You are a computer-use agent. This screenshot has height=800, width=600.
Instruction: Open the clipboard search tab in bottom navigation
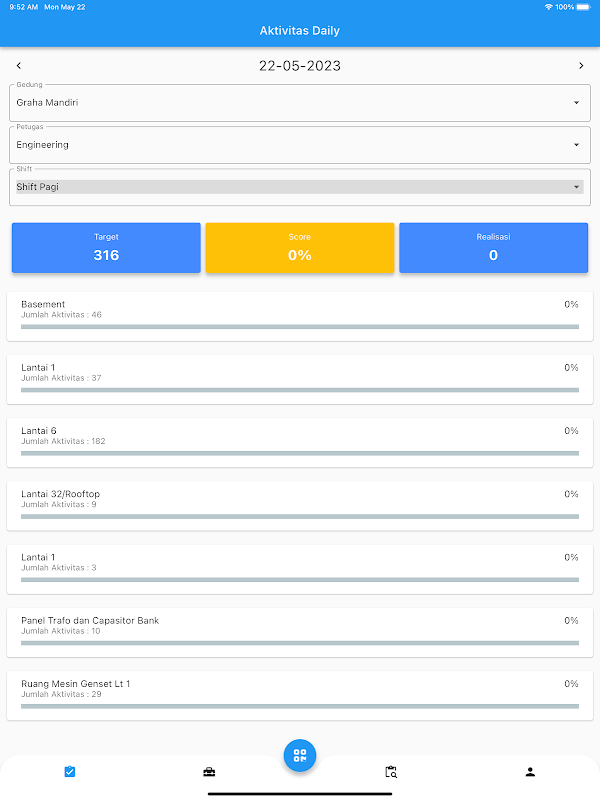click(391, 772)
